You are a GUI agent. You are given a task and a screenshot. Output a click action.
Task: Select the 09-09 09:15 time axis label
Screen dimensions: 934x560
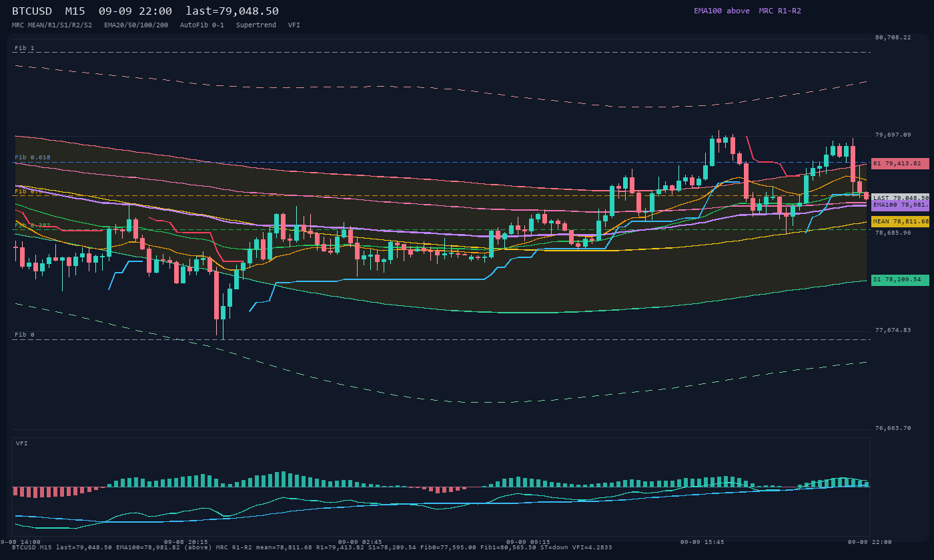click(528, 542)
